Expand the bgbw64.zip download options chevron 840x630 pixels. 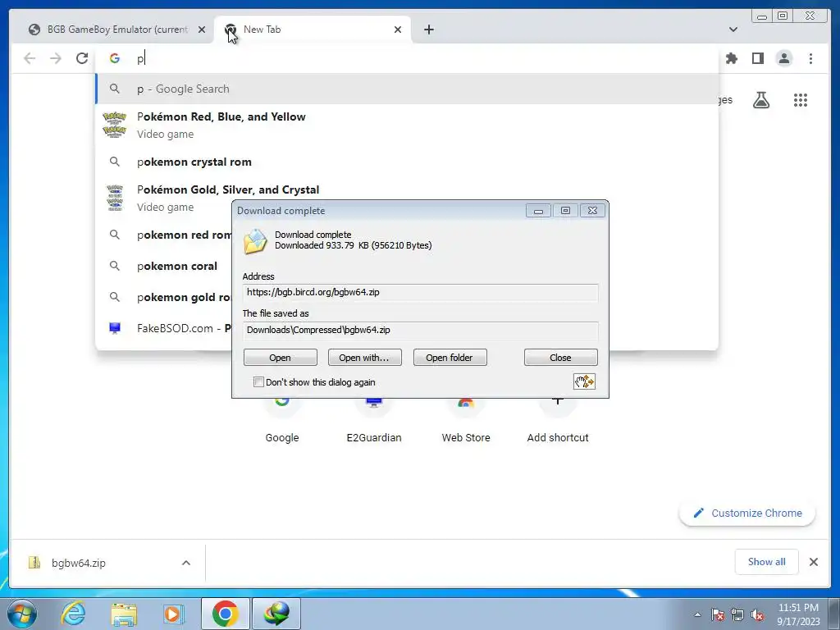pos(186,563)
